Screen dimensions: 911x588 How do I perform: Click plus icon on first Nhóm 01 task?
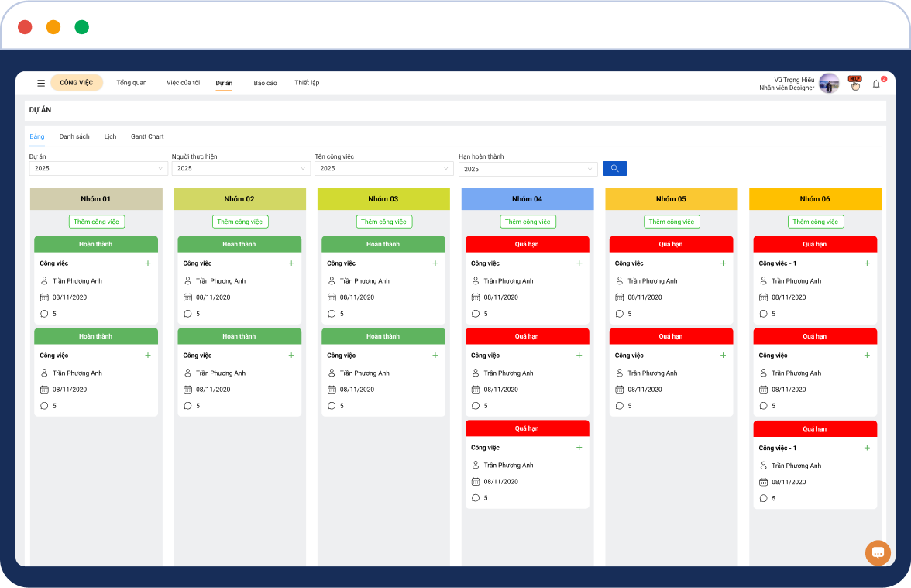coord(148,263)
